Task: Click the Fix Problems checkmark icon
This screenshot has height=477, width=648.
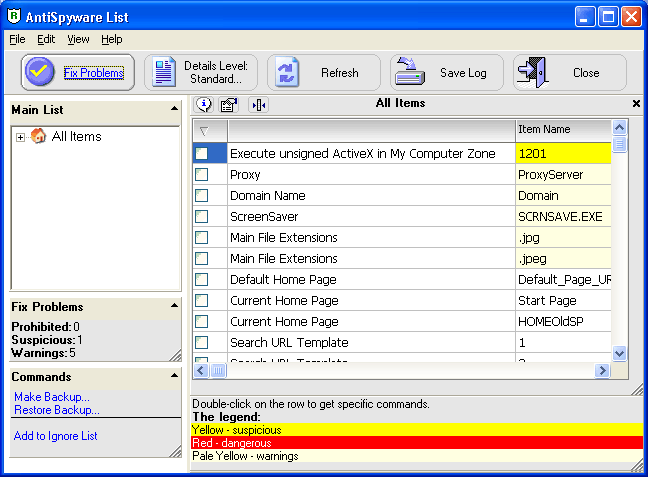Action: (x=40, y=72)
